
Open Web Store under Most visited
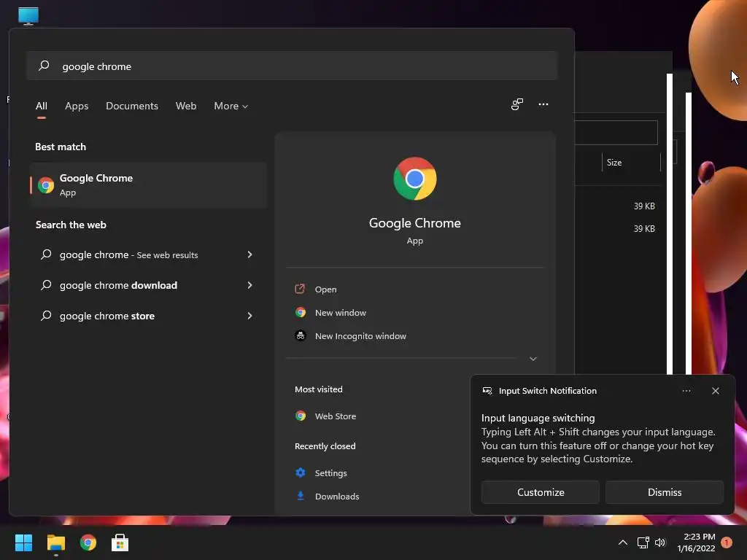click(335, 416)
